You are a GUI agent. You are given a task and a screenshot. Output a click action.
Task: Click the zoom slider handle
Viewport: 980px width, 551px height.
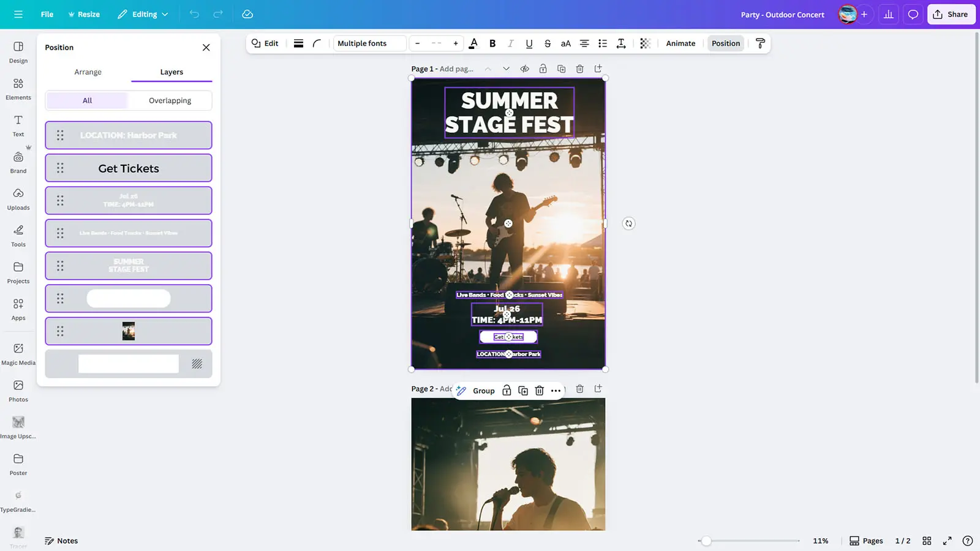(706, 541)
